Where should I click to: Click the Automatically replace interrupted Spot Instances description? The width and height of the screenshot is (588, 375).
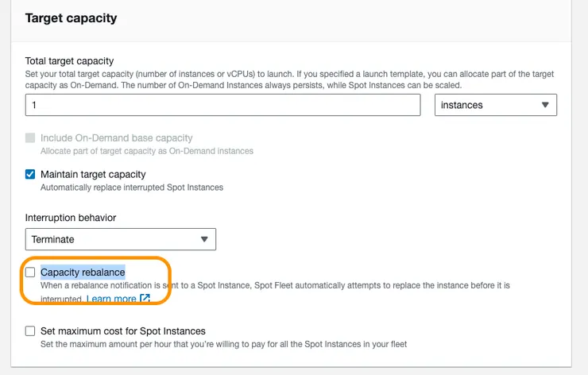(132, 187)
